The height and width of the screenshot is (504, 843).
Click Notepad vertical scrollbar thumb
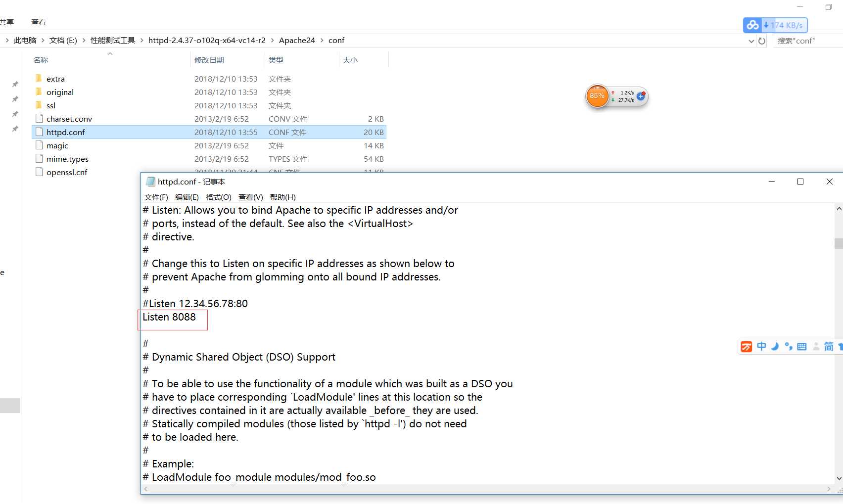(x=839, y=243)
